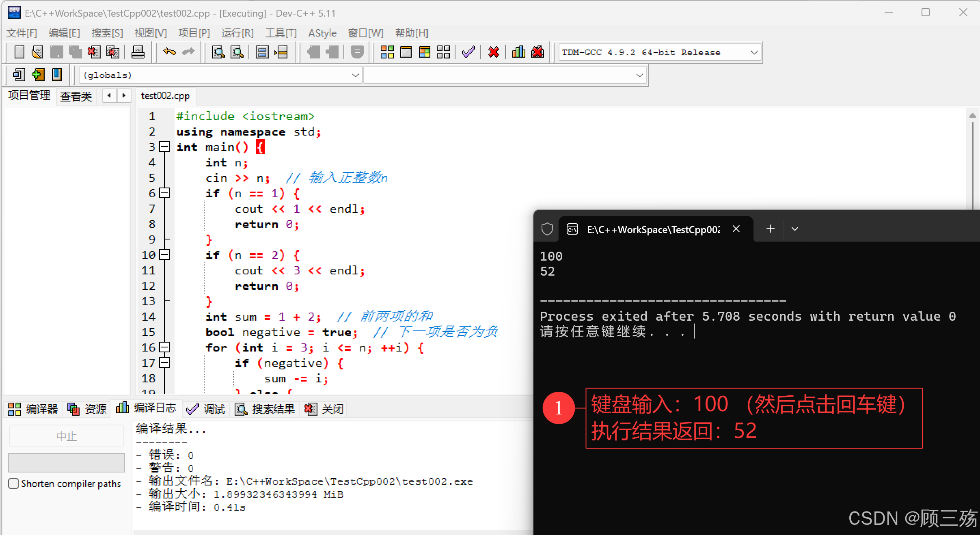The image size is (980, 535).
Task: Collapse the for loop fold on line 16
Action: (164, 347)
